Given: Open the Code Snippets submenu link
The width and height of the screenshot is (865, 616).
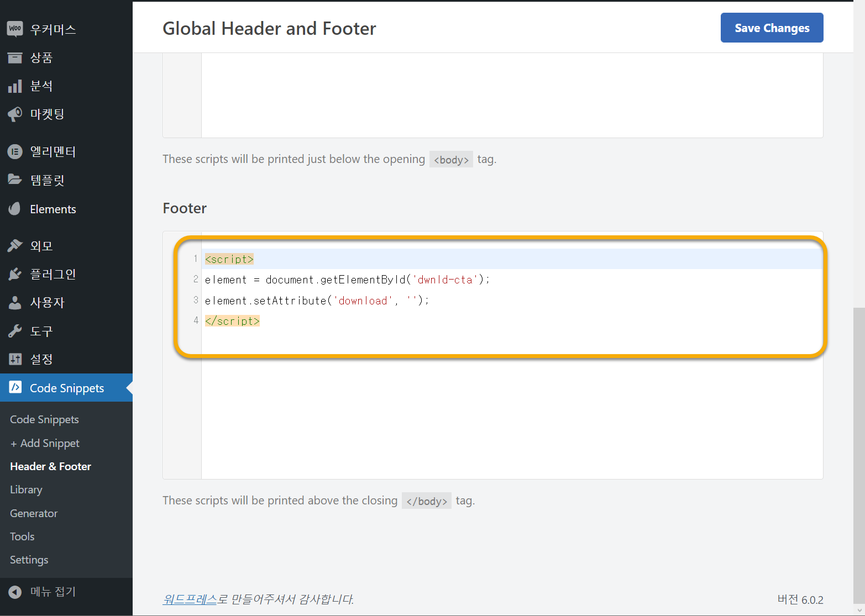Looking at the screenshot, I should (x=44, y=419).
